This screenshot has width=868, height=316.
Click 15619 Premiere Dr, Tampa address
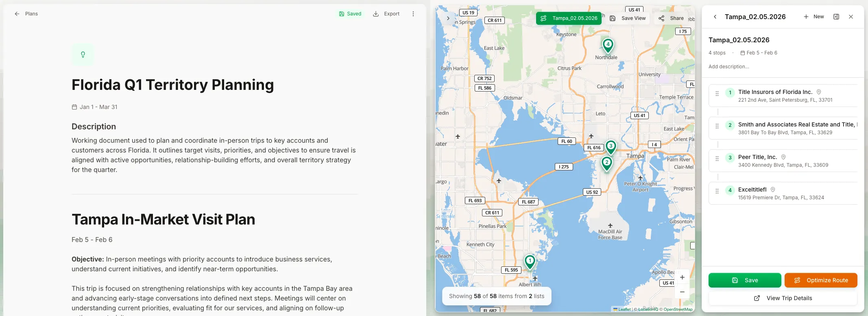781,198
